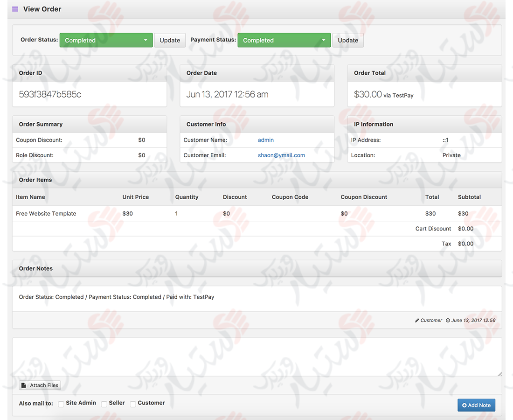This screenshot has height=420, width=513.
Task: Click the pencil icon beside Customer note author
Action: coord(416,320)
